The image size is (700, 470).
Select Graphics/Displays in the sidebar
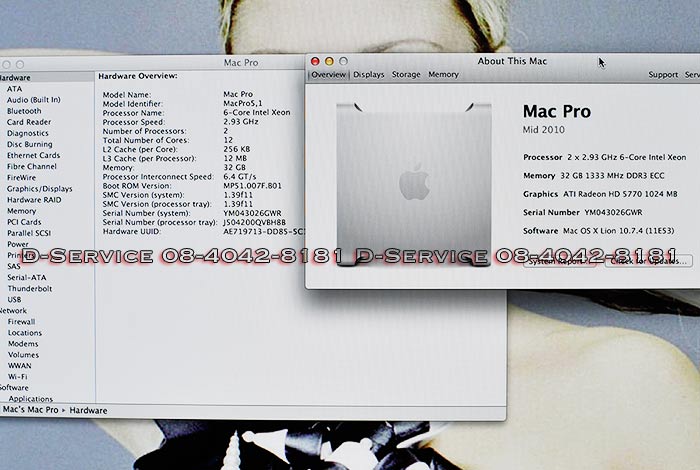39,189
